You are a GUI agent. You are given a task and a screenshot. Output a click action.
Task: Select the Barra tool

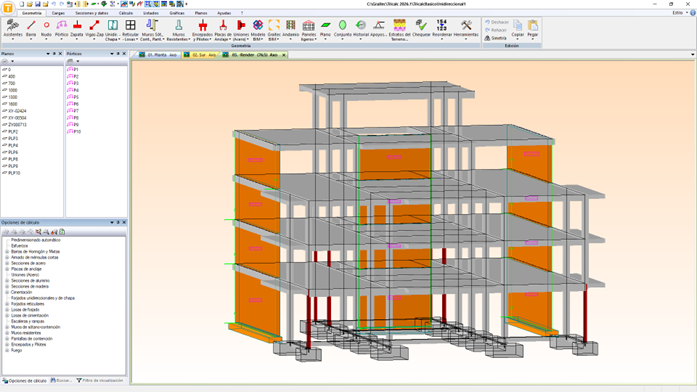tap(31, 29)
